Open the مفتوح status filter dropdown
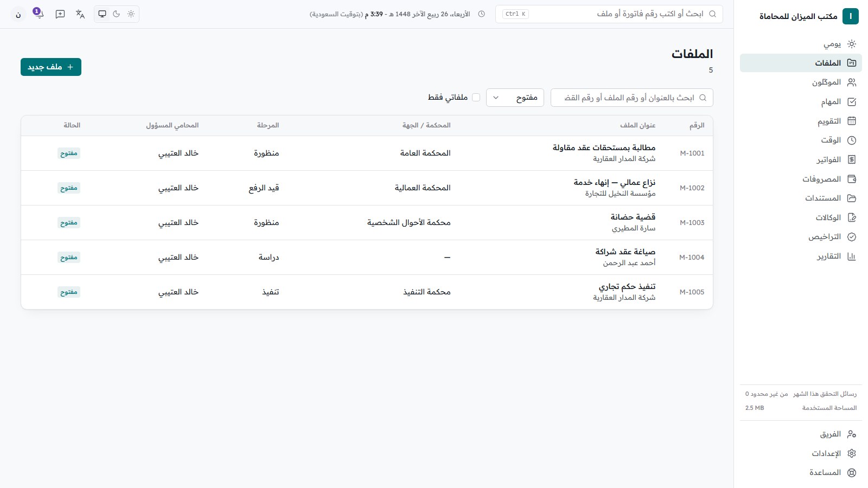The width and height of the screenshot is (868, 488). [x=515, y=98]
